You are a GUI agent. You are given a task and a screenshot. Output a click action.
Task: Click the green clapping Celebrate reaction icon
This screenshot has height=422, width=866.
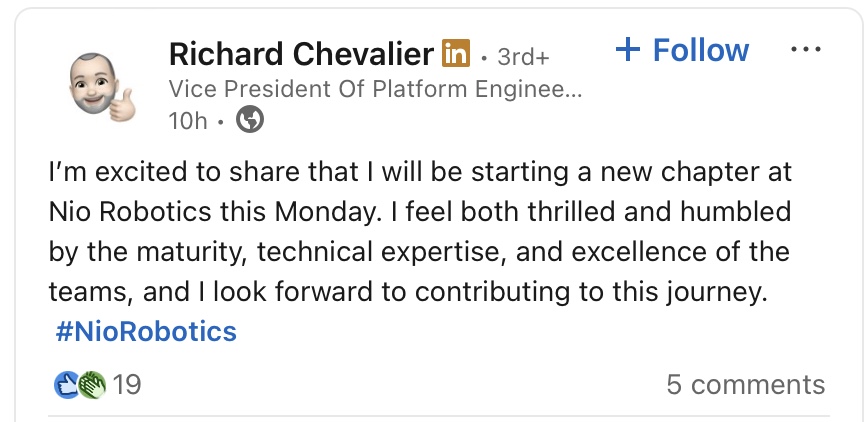click(x=92, y=384)
